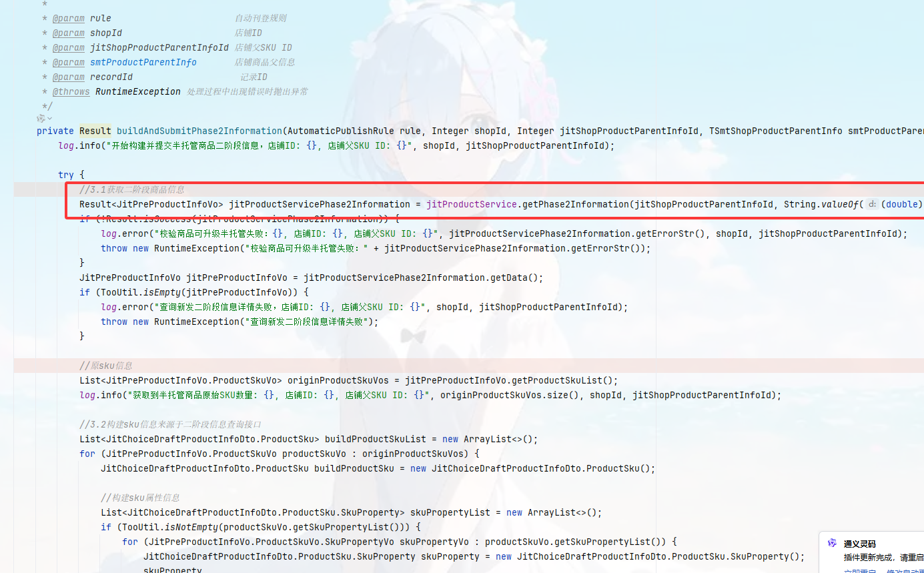Click the purple jitProductService field reference
Viewport: 924px width, 573px height.
472,205
